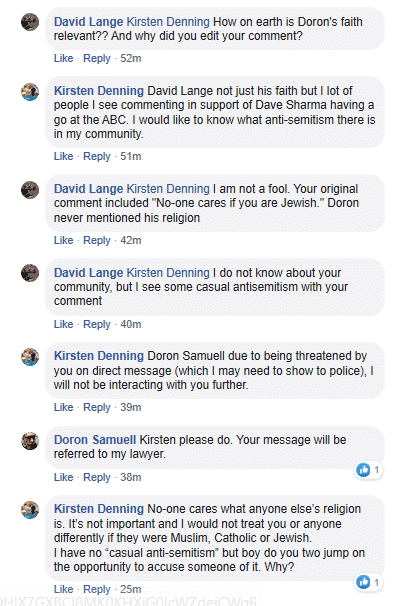Open David Lange's avatar on the 52m comment
Viewport: 397px width, 606px height.
coord(30,22)
